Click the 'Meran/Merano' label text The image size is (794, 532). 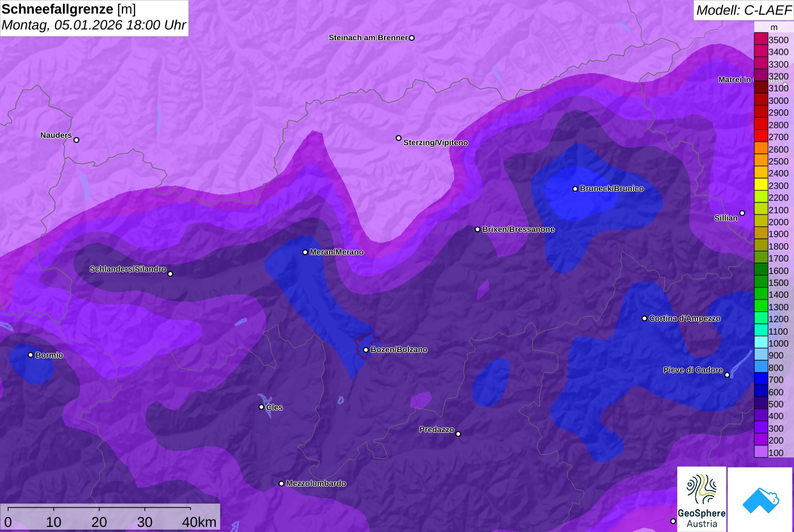336,252
